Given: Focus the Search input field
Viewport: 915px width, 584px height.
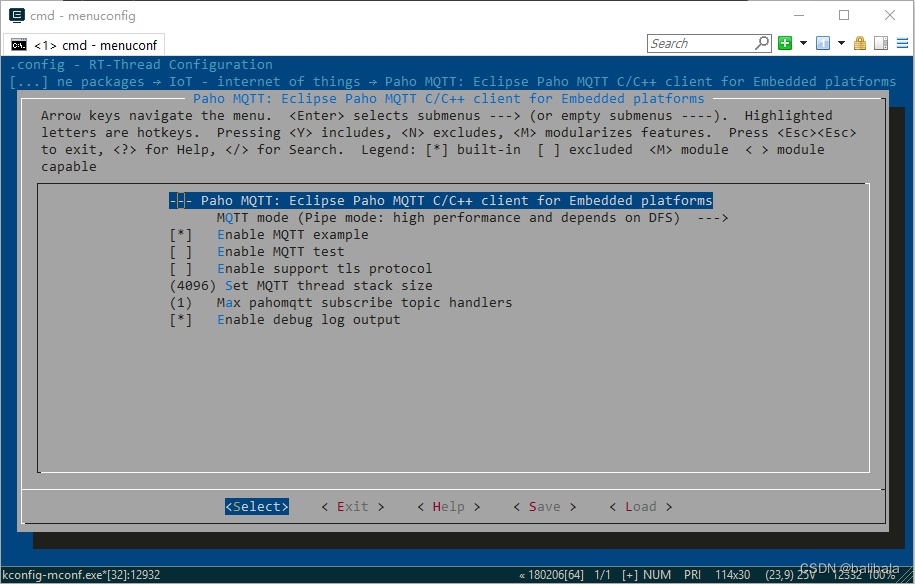Looking at the screenshot, I should [701, 43].
